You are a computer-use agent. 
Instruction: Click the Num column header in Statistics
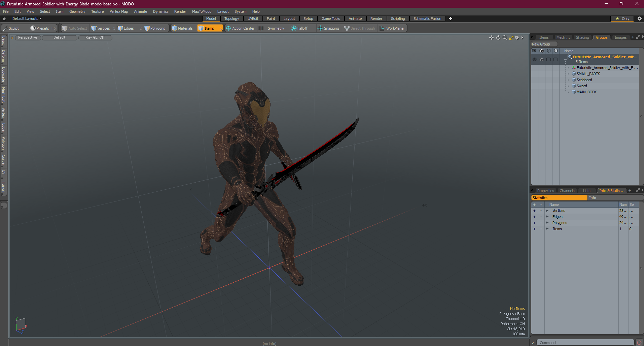pyautogui.click(x=623, y=205)
